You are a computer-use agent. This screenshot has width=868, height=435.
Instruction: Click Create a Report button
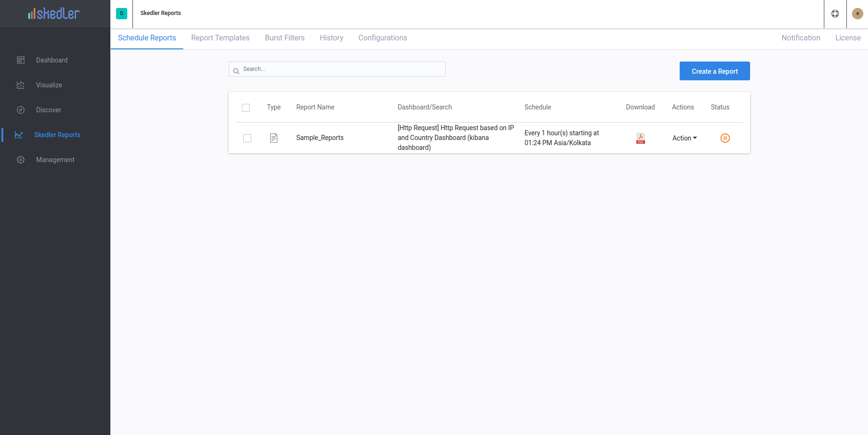(715, 71)
